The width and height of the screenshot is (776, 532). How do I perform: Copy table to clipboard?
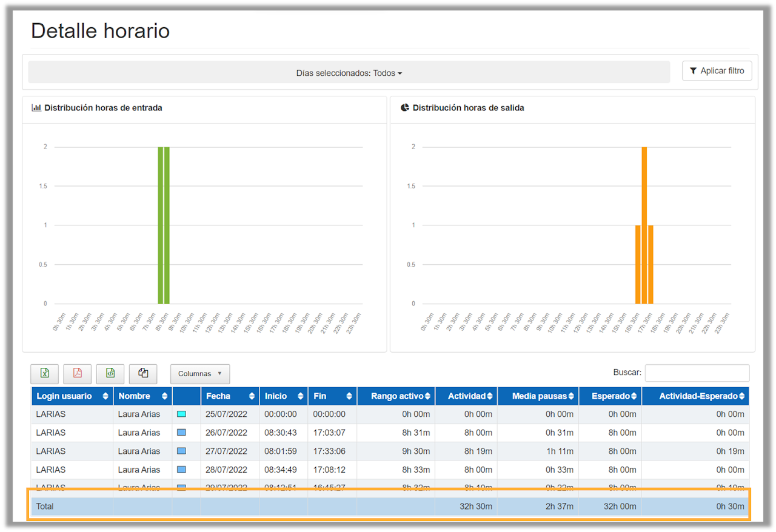143,374
